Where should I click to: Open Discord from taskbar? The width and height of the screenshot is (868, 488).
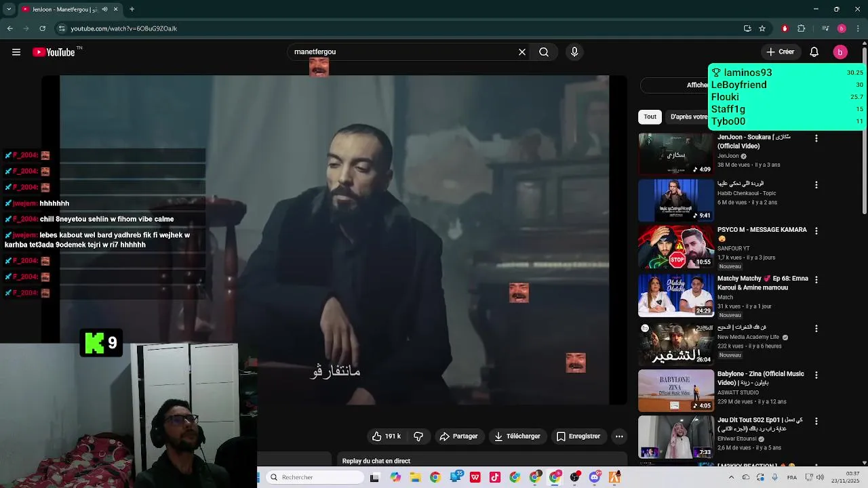[x=595, y=477]
